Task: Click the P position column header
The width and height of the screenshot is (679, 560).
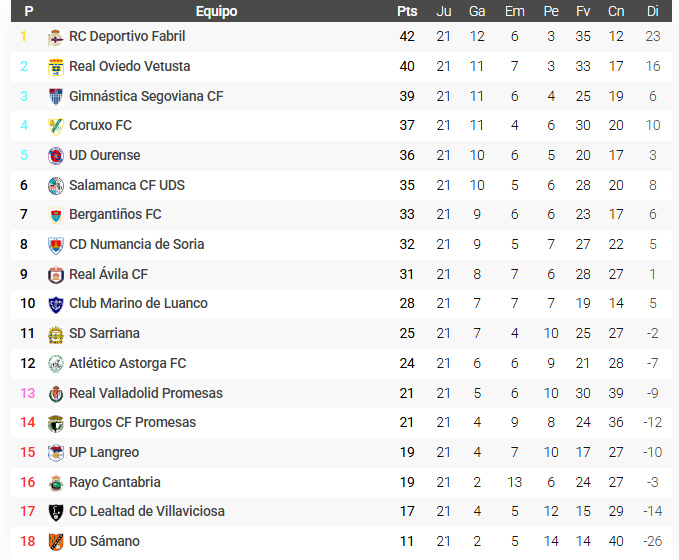Action: tap(29, 12)
